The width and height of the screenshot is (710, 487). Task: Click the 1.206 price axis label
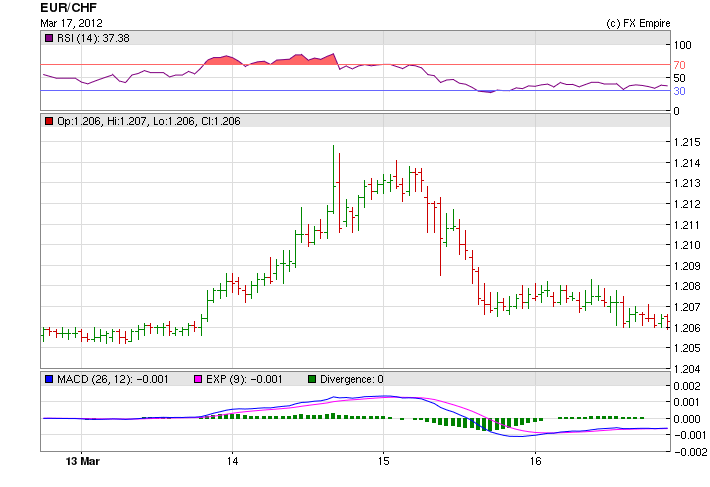[x=687, y=328]
